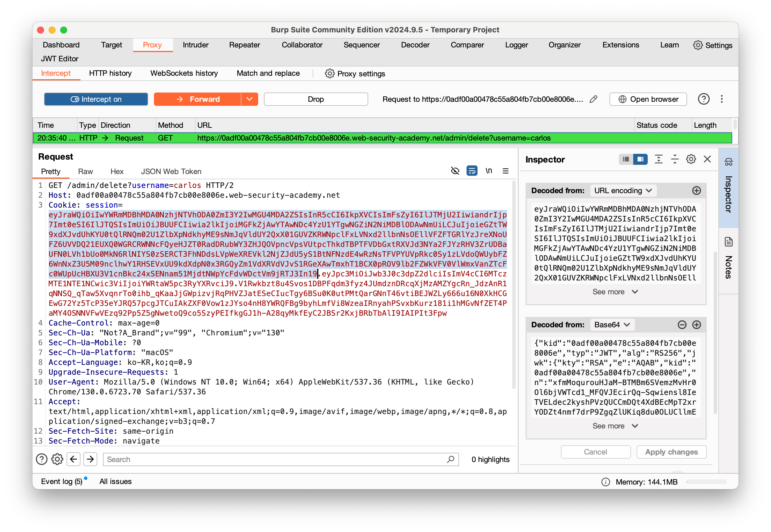The image size is (771, 532).
Task: Remove Base64 decoding with minus icon
Action: point(682,325)
